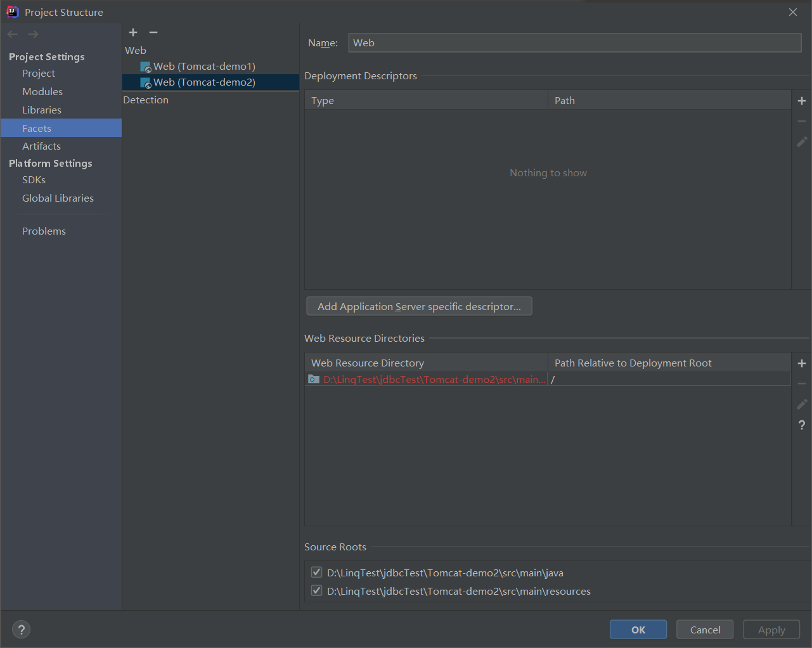Screen dimensions: 812x648
Task: Add a web resource directory with the plus icon
Action: click(x=802, y=363)
